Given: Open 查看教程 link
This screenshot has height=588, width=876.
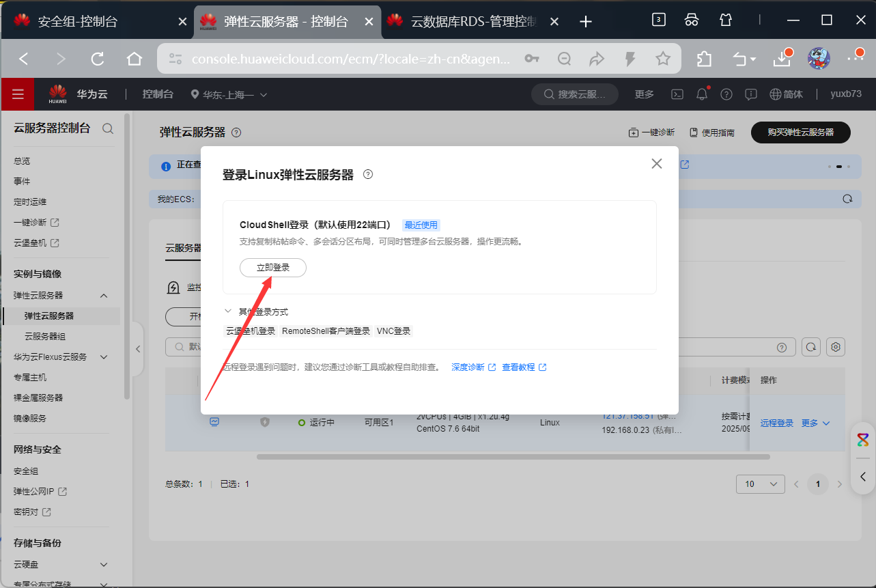Looking at the screenshot, I should coord(524,367).
